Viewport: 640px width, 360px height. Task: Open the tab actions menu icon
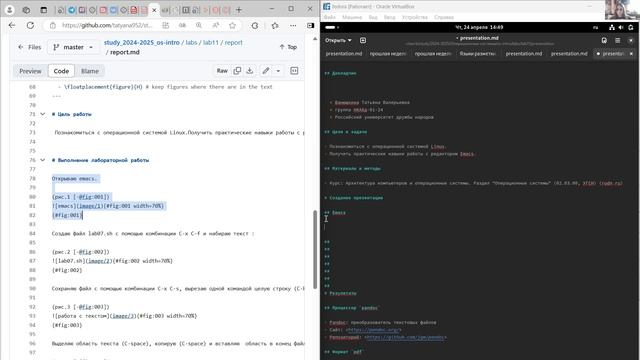(43, 10)
